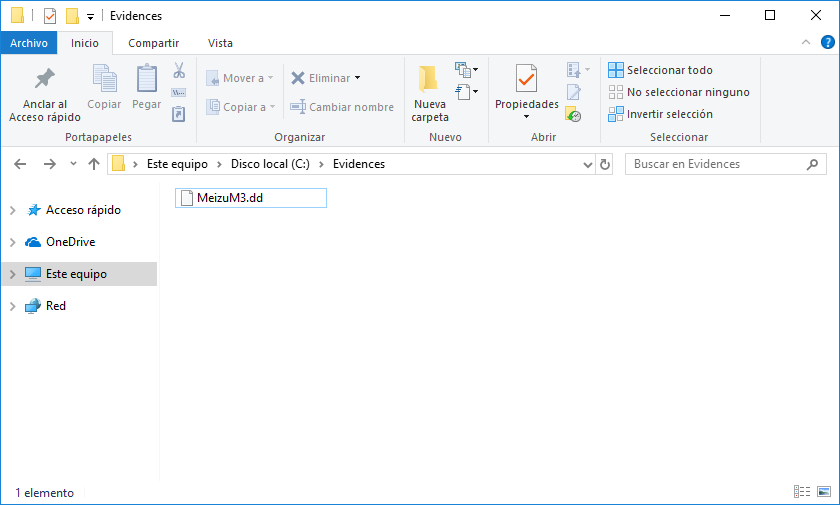This screenshot has width=840, height=505.
Task: Click the refresh button in address bar
Action: click(x=604, y=164)
